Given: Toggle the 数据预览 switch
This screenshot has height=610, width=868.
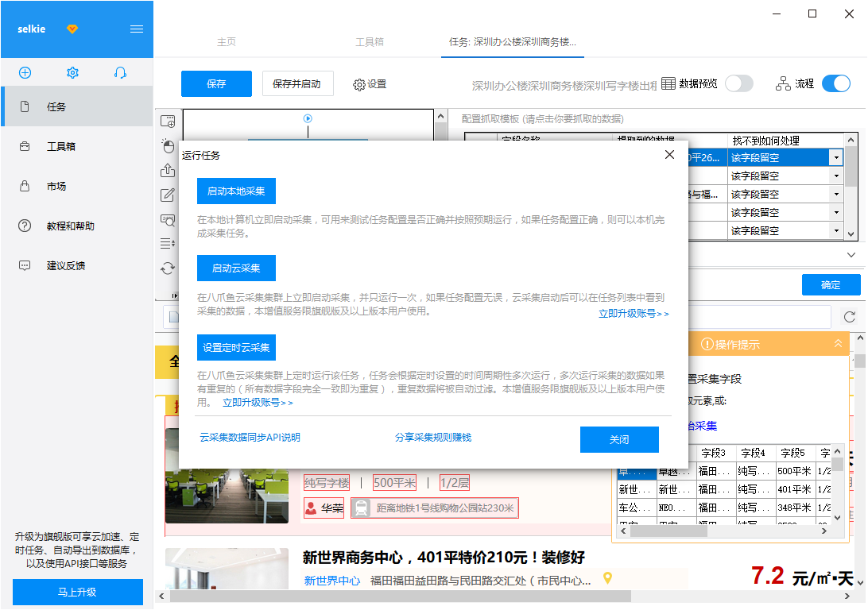Looking at the screenshot, I should (739, 83).
